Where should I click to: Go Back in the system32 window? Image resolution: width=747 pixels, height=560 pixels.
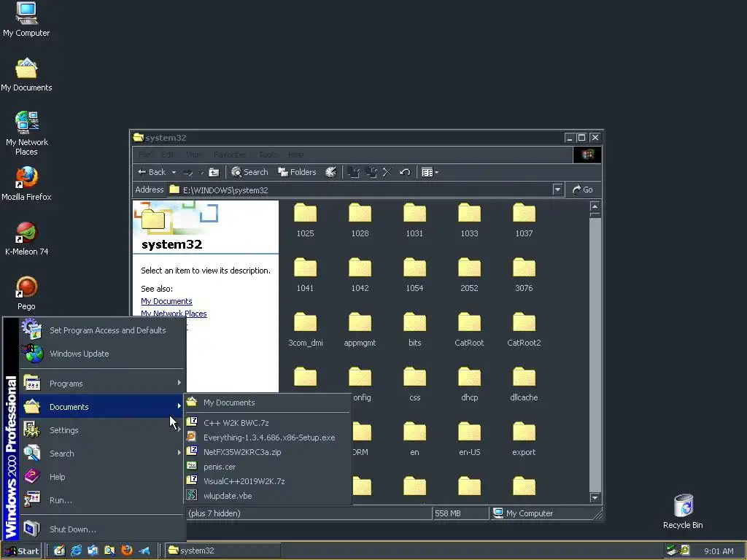pyautogui.click(x=152, y=172)
